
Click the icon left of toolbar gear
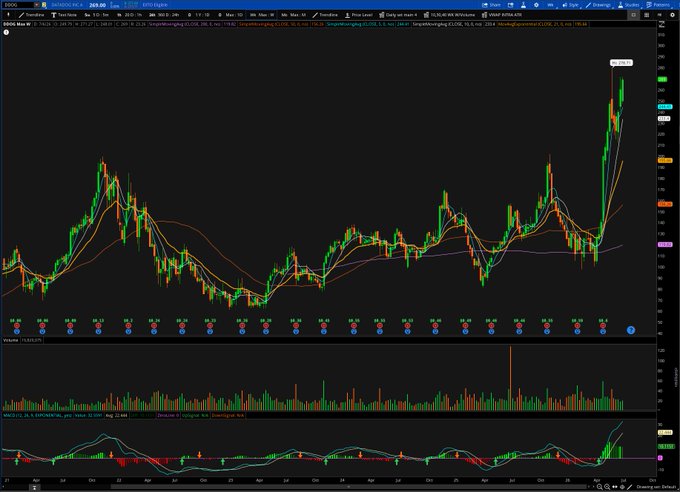(660, 15)
